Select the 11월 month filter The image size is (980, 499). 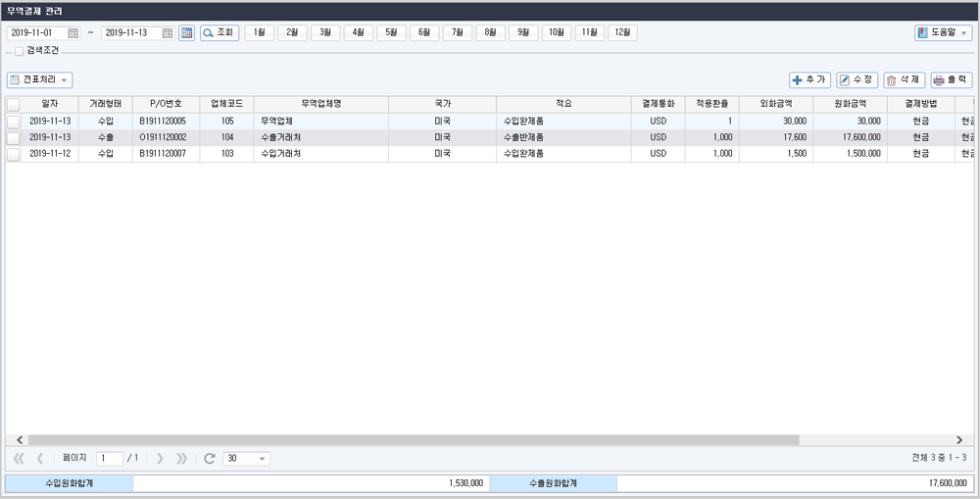589,33
